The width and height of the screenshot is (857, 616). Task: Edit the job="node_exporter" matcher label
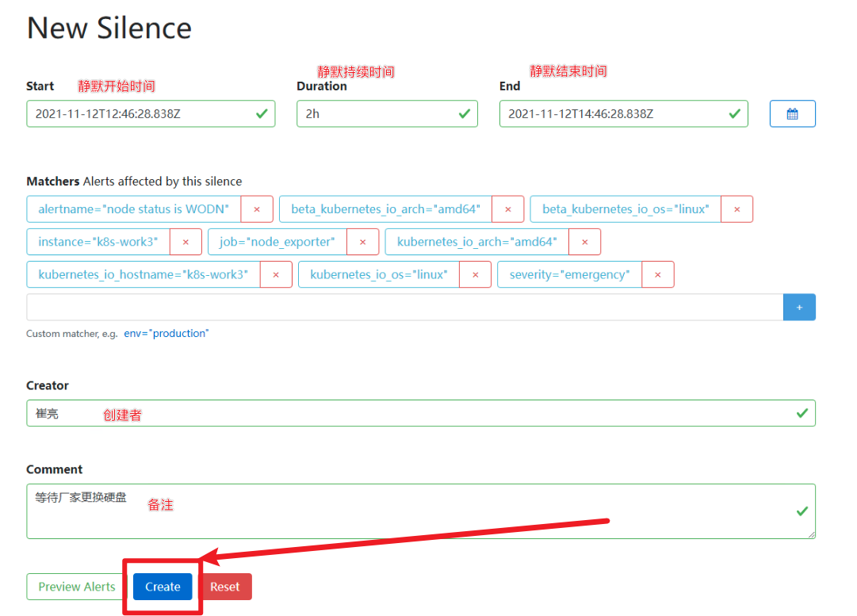(x=277, y=242)
